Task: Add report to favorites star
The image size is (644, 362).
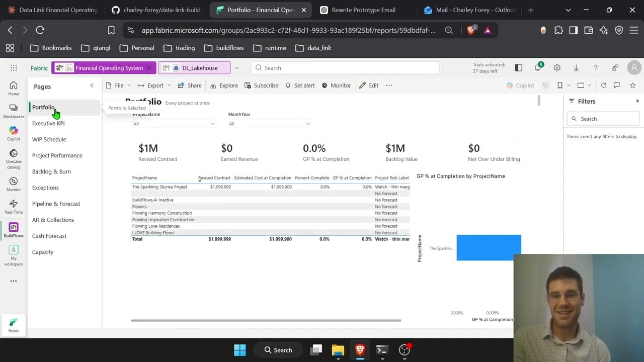Action: [x=633, y=85]
